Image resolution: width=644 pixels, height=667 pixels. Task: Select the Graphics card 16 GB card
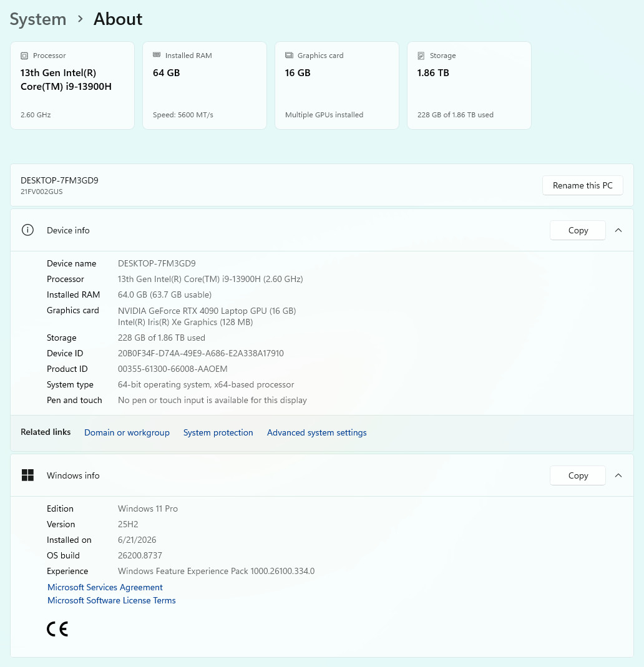[x=337, y=85]
